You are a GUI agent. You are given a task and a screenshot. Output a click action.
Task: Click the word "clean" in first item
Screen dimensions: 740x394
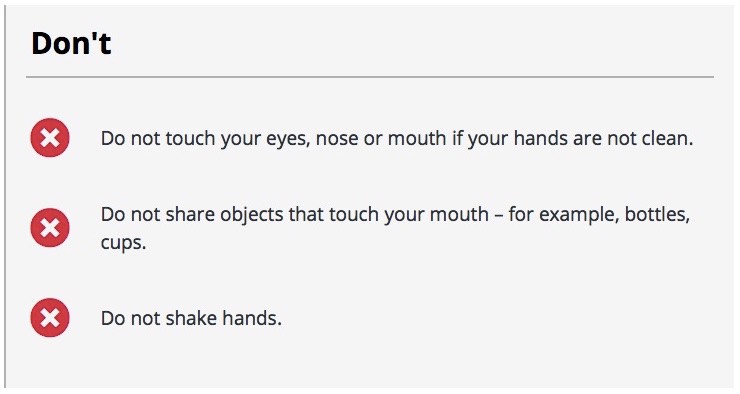click(667, 138)
